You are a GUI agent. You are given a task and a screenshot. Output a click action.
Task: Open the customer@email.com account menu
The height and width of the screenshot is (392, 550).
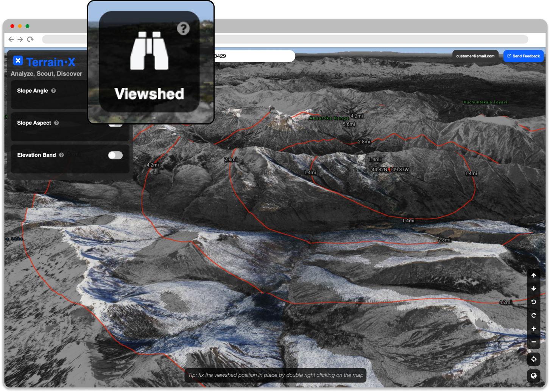[475, 56]
